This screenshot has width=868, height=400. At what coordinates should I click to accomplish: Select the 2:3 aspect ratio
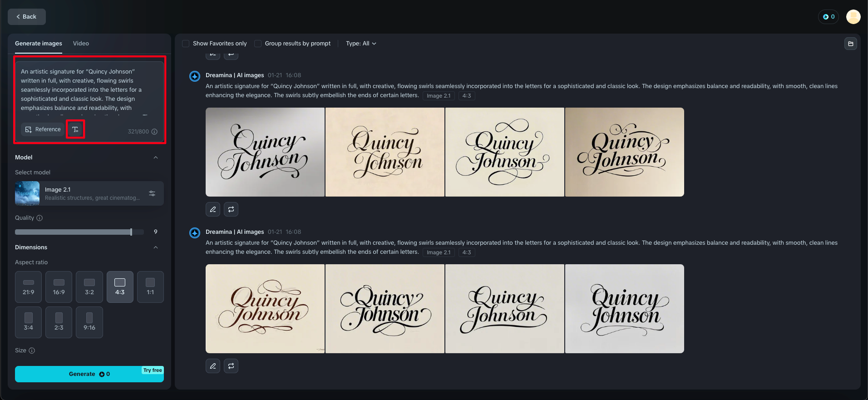59,322
